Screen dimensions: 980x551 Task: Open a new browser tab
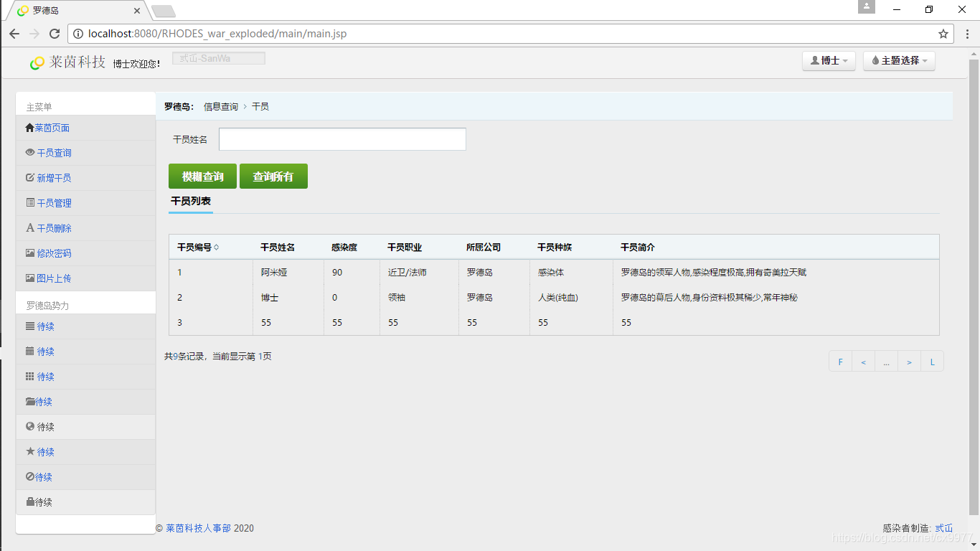click(x=164, y=11)
